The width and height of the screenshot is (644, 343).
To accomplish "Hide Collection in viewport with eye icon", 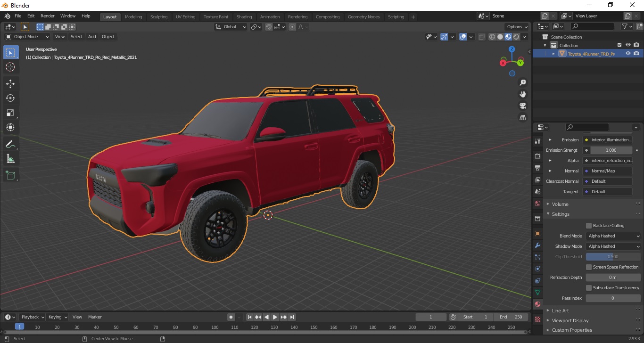I will [628, 45].
